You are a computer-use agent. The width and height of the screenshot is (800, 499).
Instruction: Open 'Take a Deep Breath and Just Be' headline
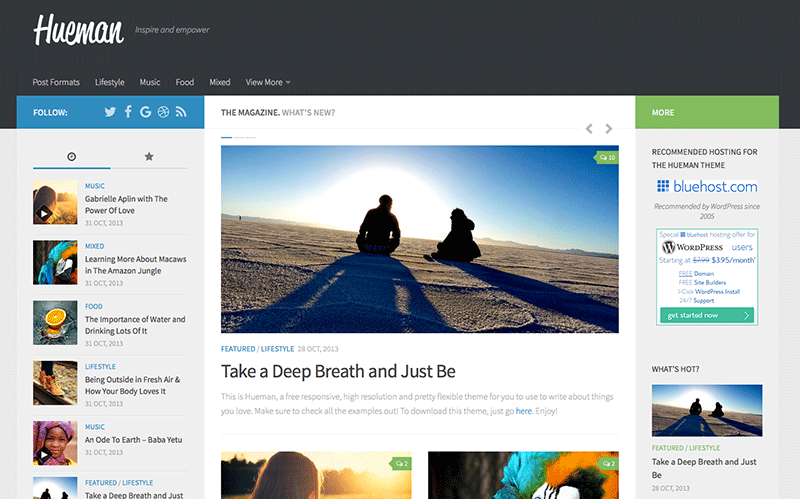click(338, 371)
